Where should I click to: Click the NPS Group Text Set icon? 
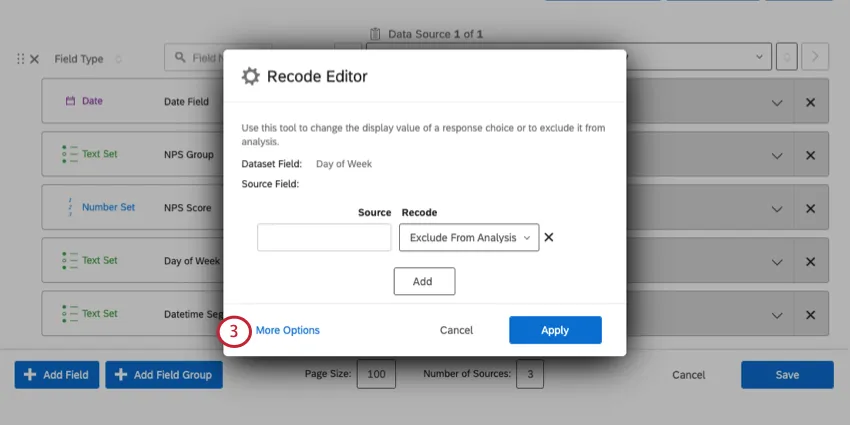(70, 154)
